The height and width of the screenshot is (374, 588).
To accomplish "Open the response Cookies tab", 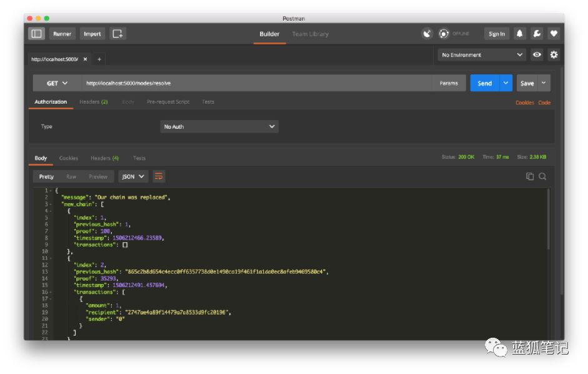I will 69,158.
